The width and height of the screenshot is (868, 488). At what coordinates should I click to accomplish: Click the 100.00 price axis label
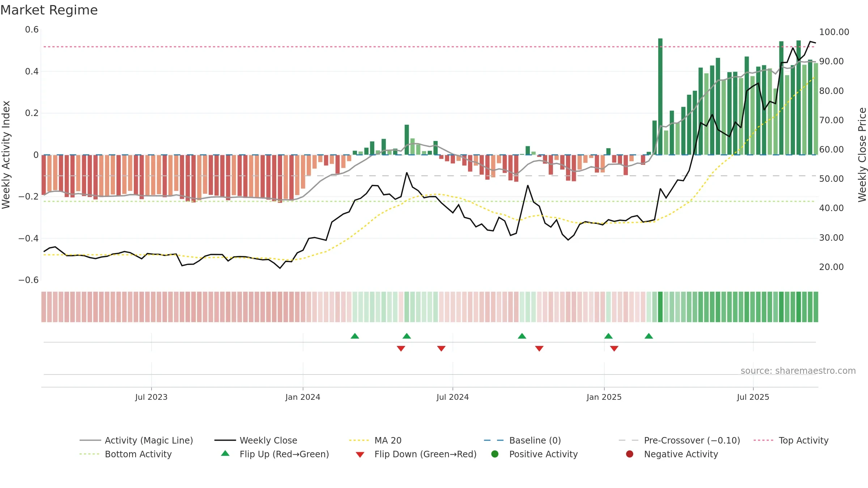point(834,32)
